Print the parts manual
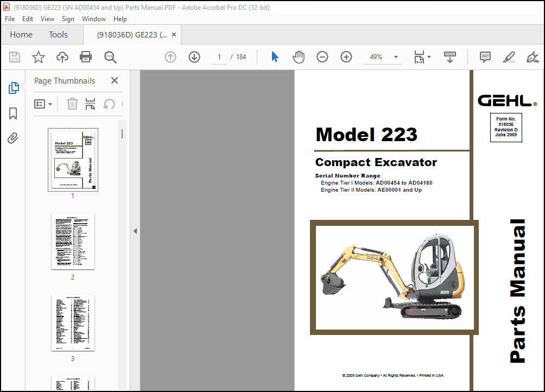The image size is (545, 392). [86, 56]
